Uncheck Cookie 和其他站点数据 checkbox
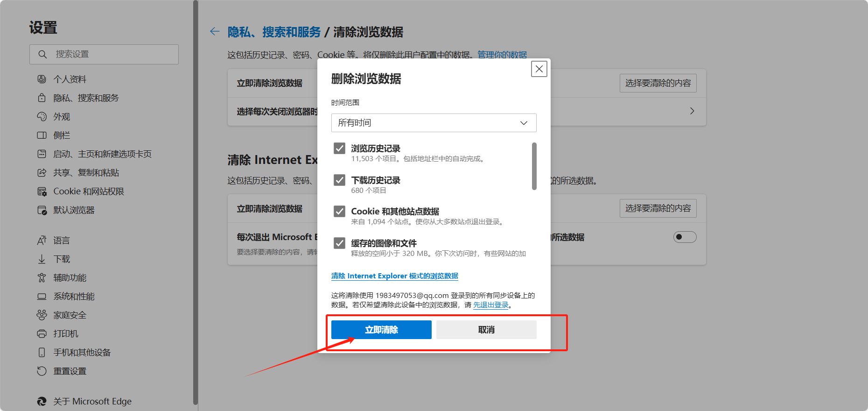The image size is (868, 411). 339,212
